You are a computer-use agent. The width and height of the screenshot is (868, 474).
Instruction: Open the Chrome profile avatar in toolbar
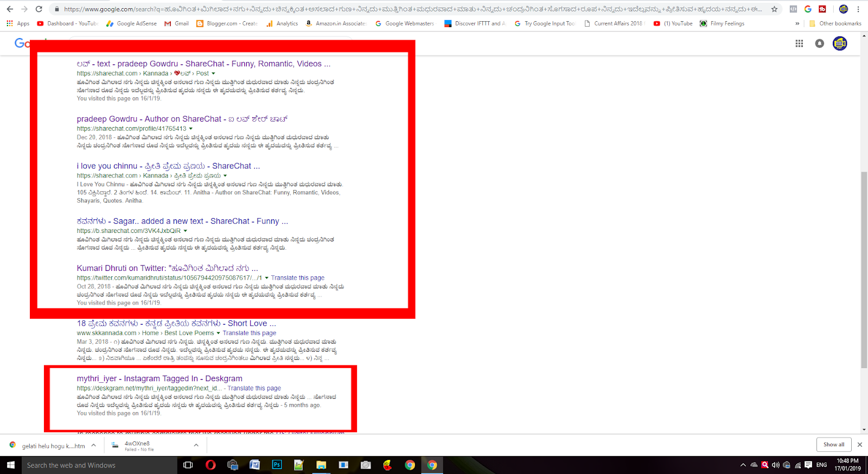[x=843, y=9]
